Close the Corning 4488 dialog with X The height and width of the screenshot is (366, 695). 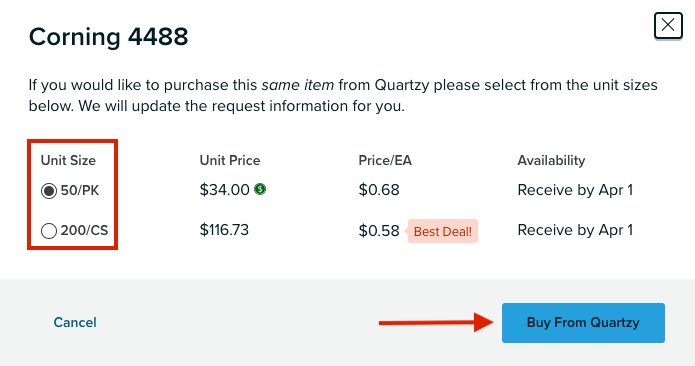tap(668, 26)
